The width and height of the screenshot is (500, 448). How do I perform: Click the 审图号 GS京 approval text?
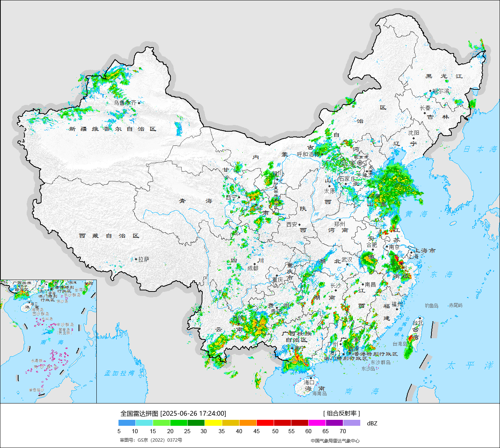pos(151,440)
